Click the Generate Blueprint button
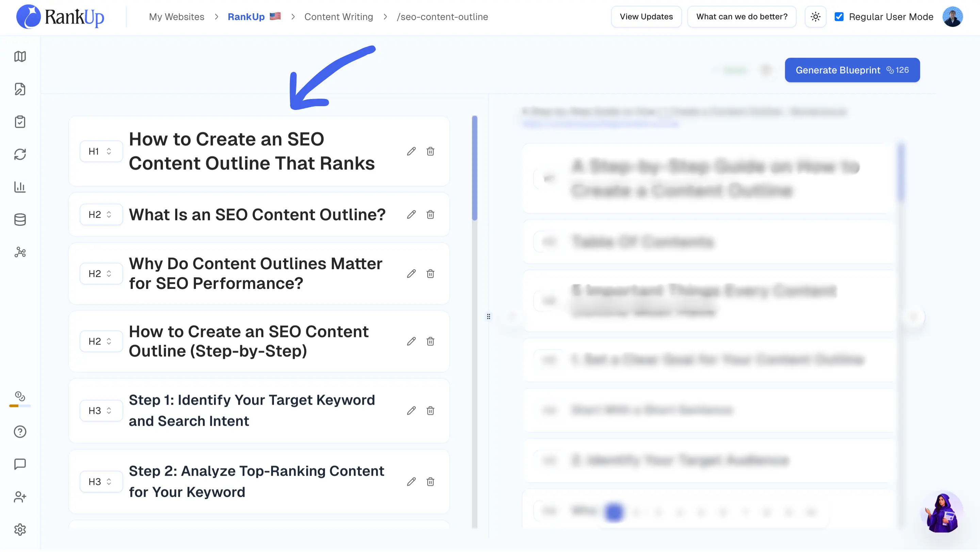The width and height of the screenshot is (980, 552). click(x=852, y=70)
